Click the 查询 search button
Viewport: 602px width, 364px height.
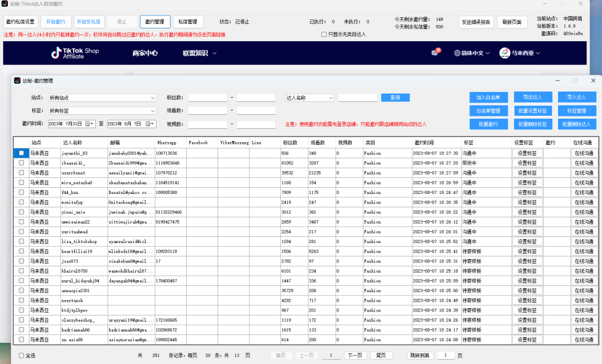pyautogui.click(x=395, y=97)
